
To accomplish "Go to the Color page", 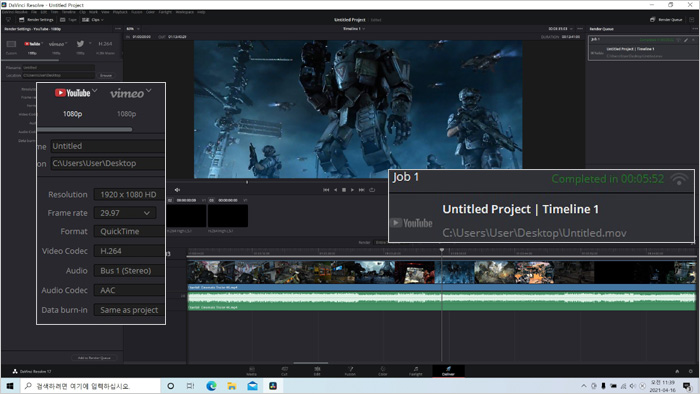I will point(383,371).
